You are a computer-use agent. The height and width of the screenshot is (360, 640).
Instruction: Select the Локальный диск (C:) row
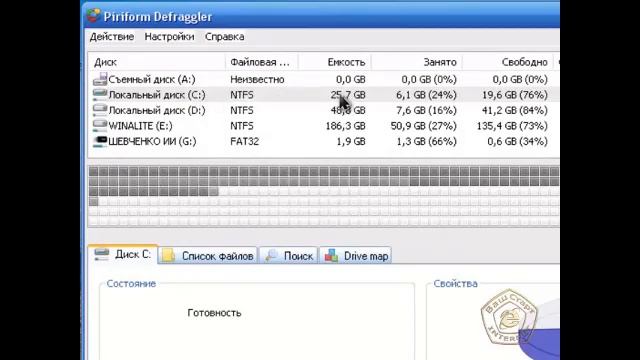324,95
